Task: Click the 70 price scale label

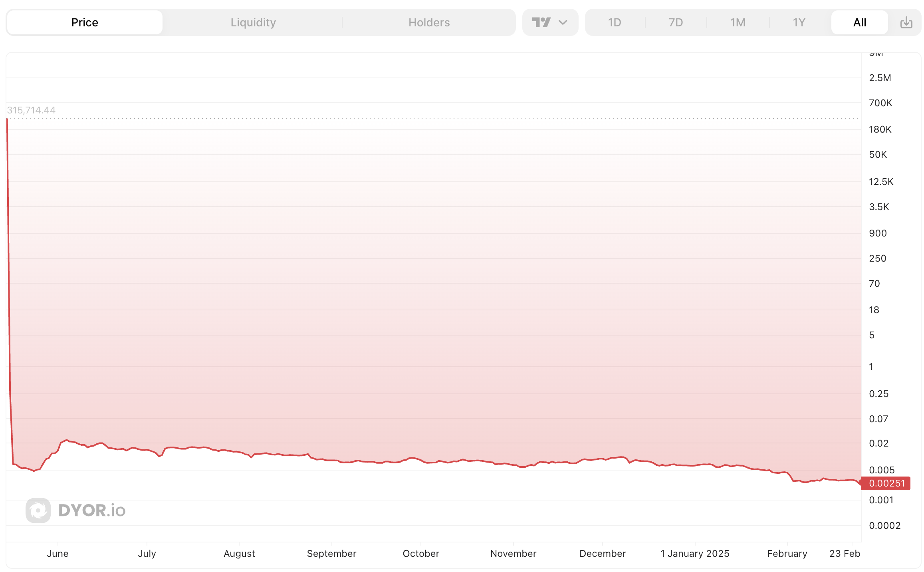Action: (x=874, y=284)
